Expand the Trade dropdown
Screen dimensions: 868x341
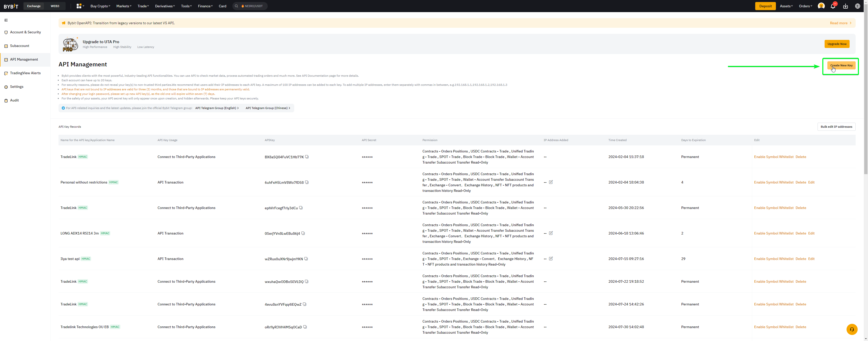tap(143, 6)
